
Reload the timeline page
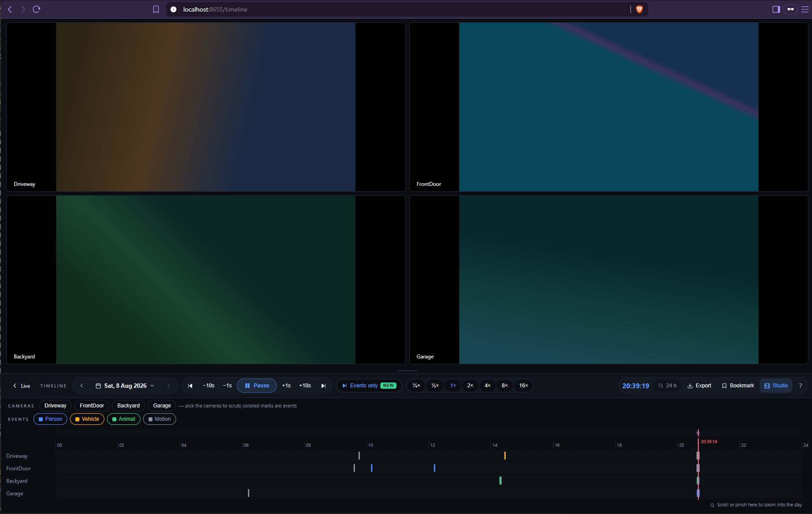[37, 9]
